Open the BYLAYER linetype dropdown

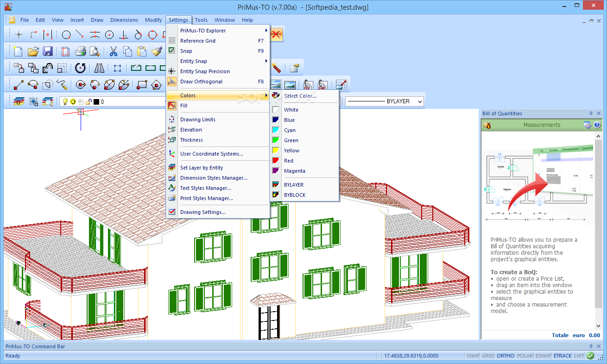click(419, 101)
